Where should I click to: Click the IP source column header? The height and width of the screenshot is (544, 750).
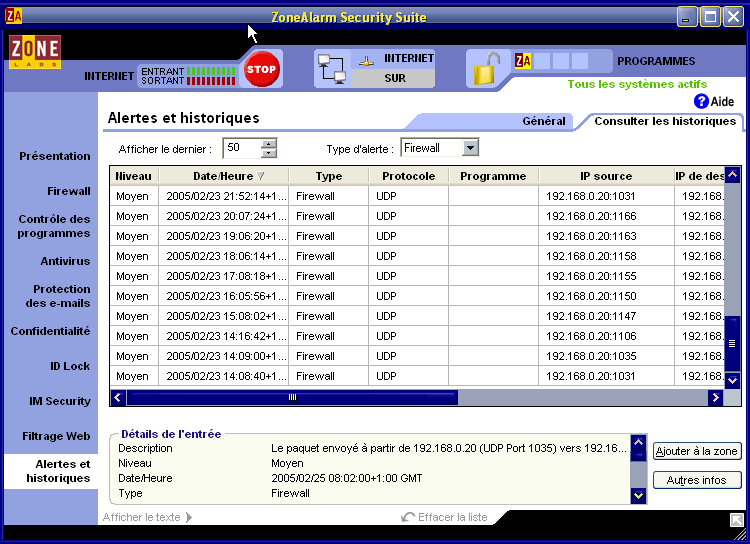(x=607, y=176)
